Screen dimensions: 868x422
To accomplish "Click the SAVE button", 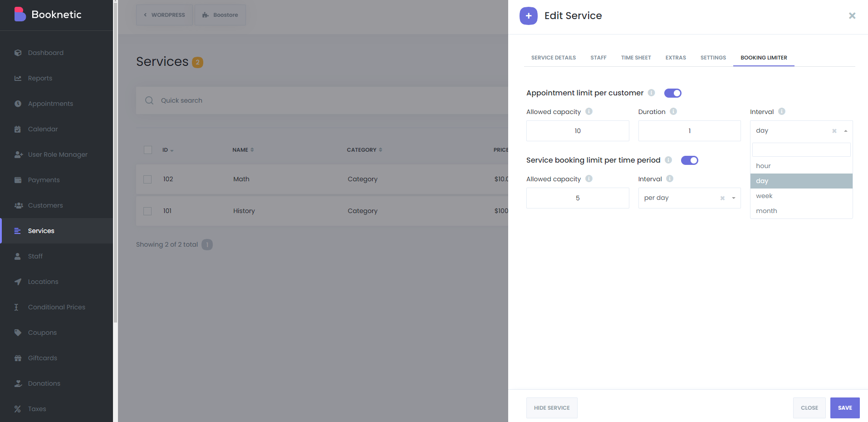I will (844, 407).
